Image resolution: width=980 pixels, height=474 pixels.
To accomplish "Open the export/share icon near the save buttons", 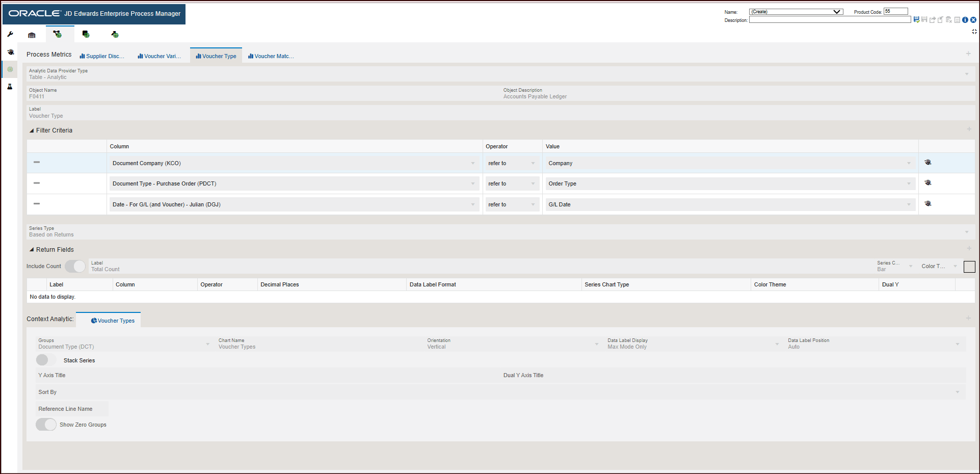I will [933, 19].
